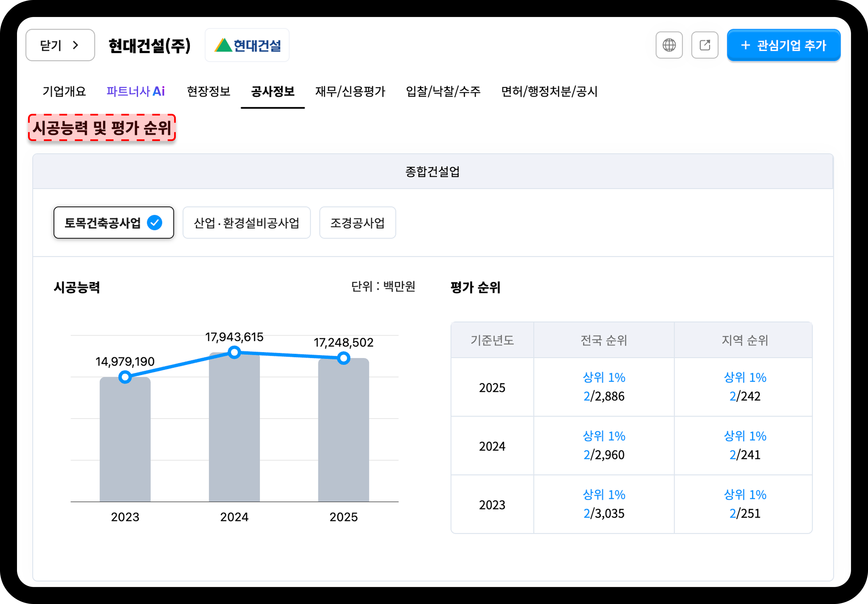This screenshot has width=868, height=604.
Task: Click the 현대건설(주) company name
Action: point(149,45)
